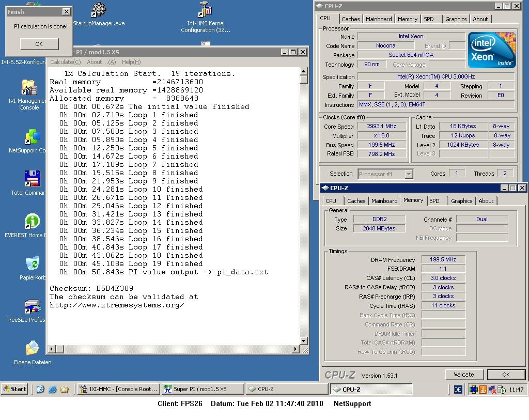Viewport: 529px width, 420px height.
Task: Launch TreeSize Professional desktop icon
Action: tap(33, 307)
